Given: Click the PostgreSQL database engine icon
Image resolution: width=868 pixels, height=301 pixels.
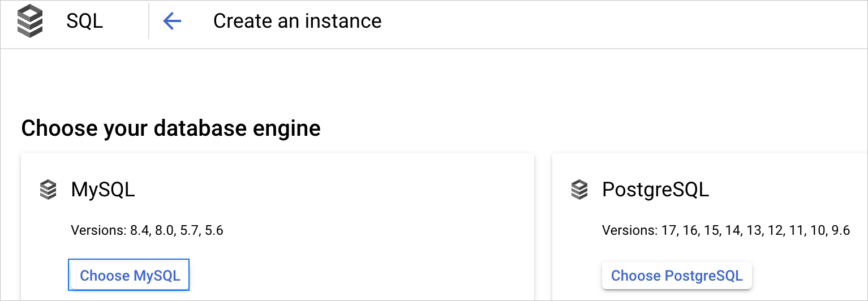Looking at the screenshot, I should (x=579, y=190).
